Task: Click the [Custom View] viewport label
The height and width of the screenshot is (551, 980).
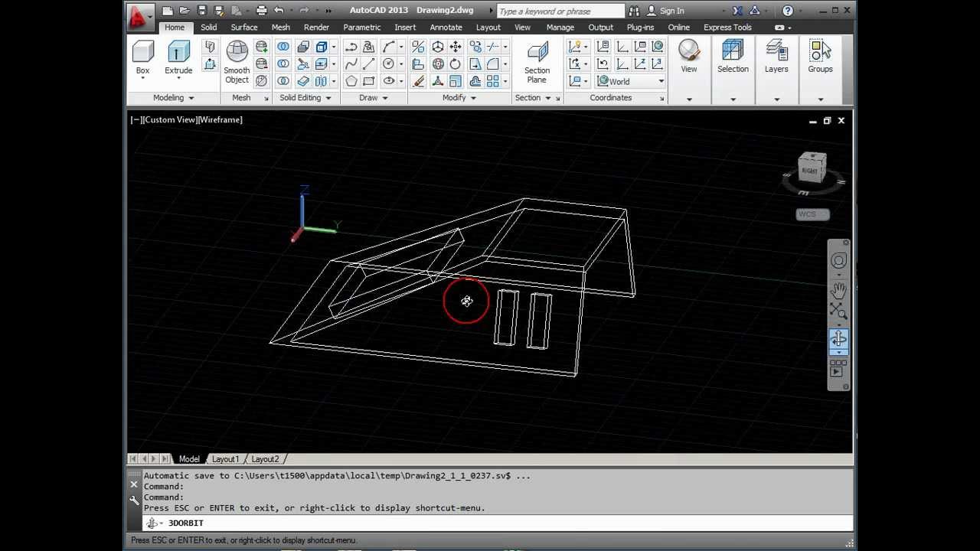Action: 169,119
